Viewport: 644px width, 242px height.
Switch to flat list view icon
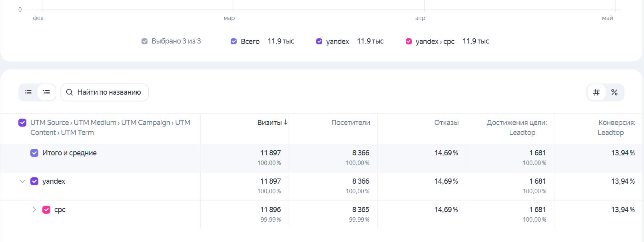tap(28, 92)
